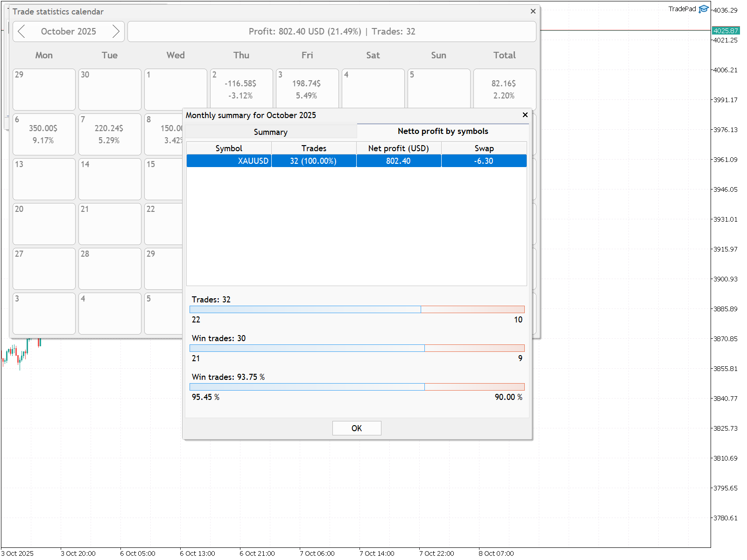Click the 802.40 net profit cell
Screen dimensions: 747x560
pos(399,161)
